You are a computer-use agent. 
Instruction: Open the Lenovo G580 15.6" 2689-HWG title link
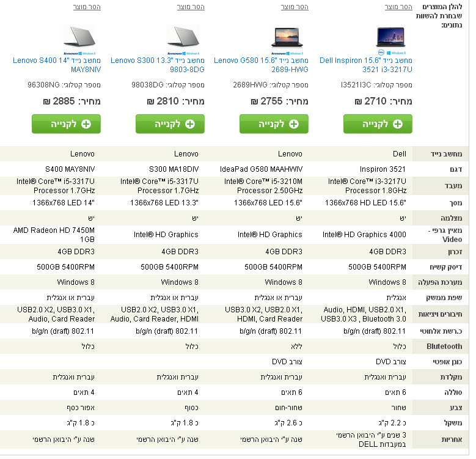point(262,65)
